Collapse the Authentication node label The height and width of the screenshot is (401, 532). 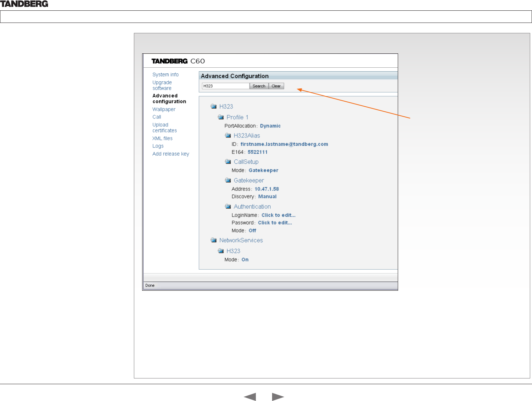[252, 207]
